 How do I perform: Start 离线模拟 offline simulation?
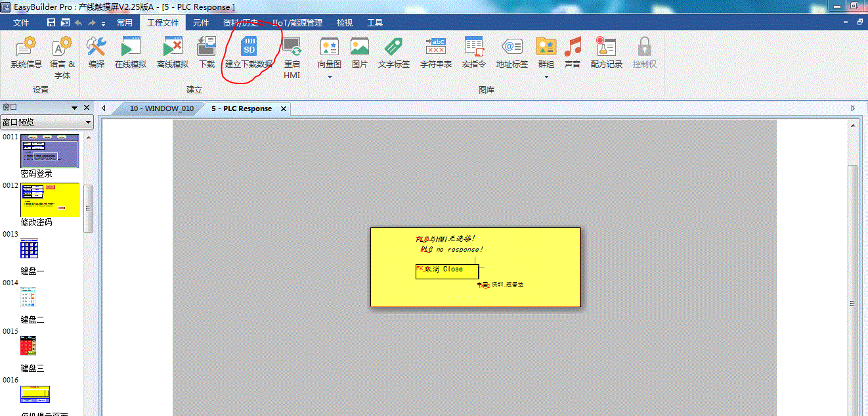coord(172,53)
